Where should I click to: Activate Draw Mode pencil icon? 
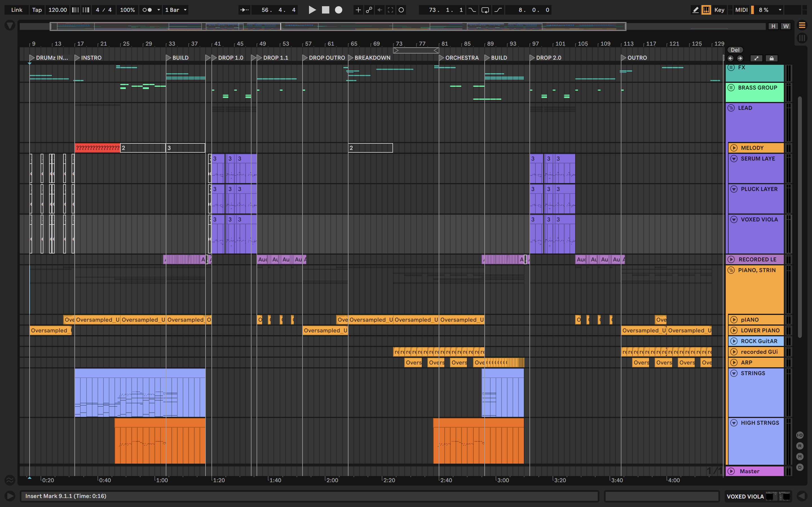(x=695, y=10)
